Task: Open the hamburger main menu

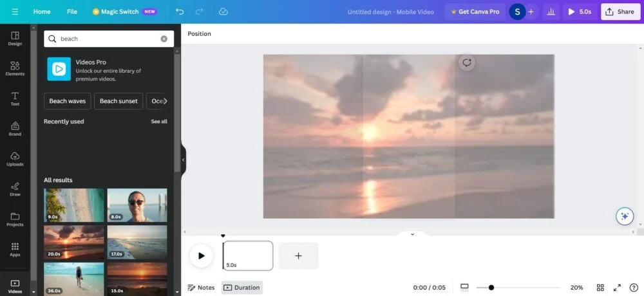Action: point(15,12)
